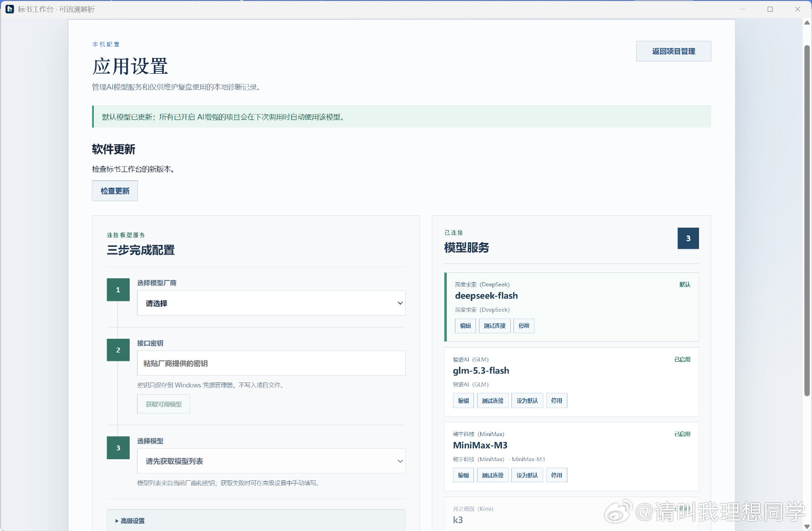Edit the glm-5.3-flash model entry
This screenshot has width=812, height=531.
coord(463,401)
